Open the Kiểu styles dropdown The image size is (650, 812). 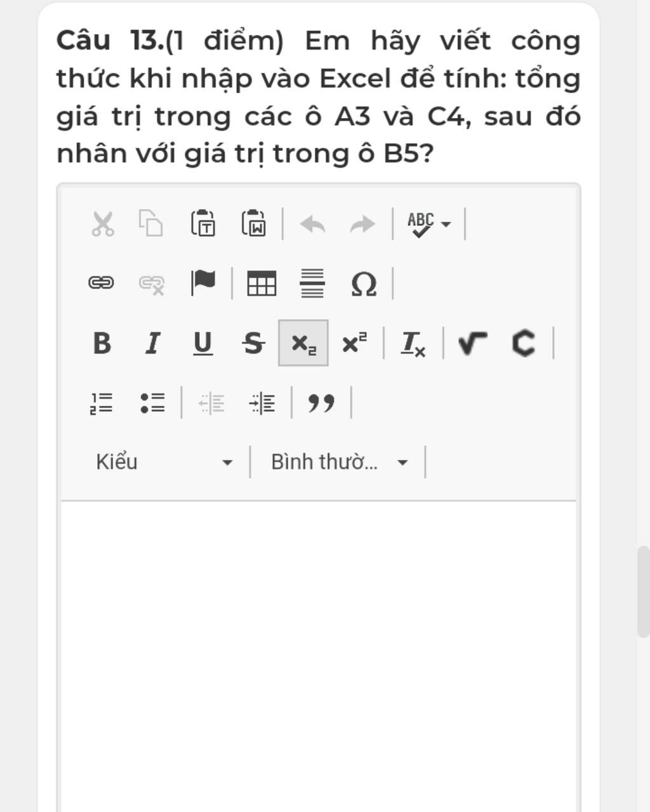164,462
